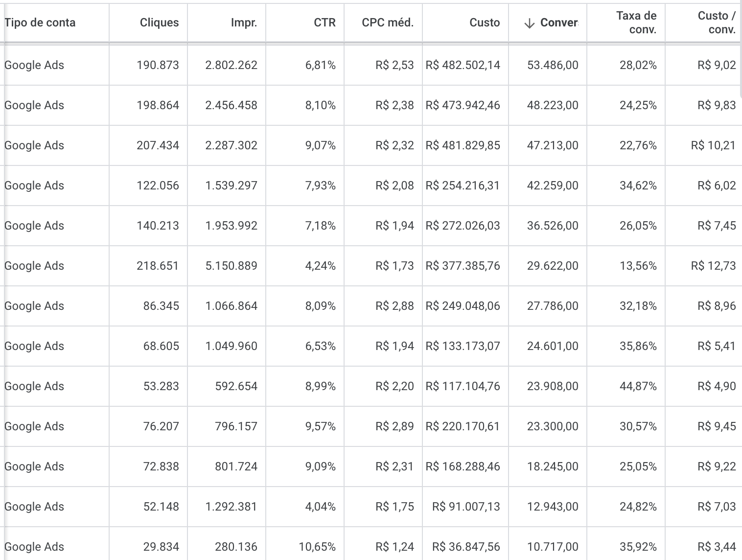
Task: Select the 5.150.889 impressions cell
Action: pyautogui.click(x=231, y=266)
